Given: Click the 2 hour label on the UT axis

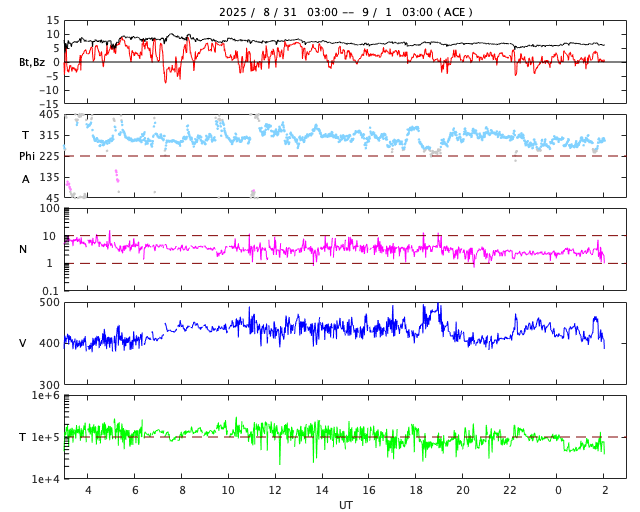Looking at the screenshot, I should pyautogui.click(x=605, y=490).
